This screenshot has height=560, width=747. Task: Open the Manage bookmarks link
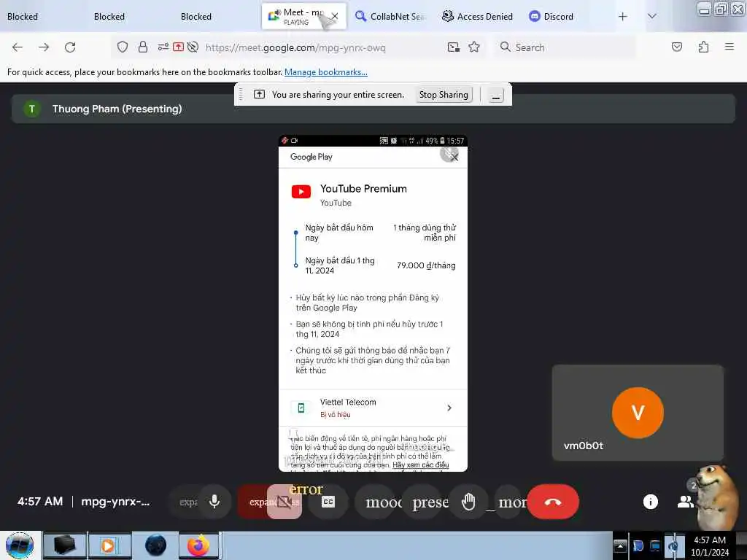[326, 72]
